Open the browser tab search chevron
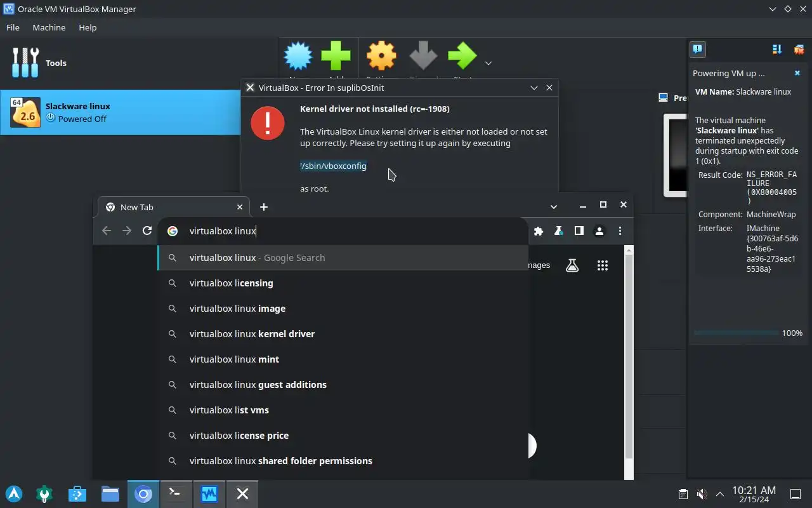812x508 pixels. [554, 207]
